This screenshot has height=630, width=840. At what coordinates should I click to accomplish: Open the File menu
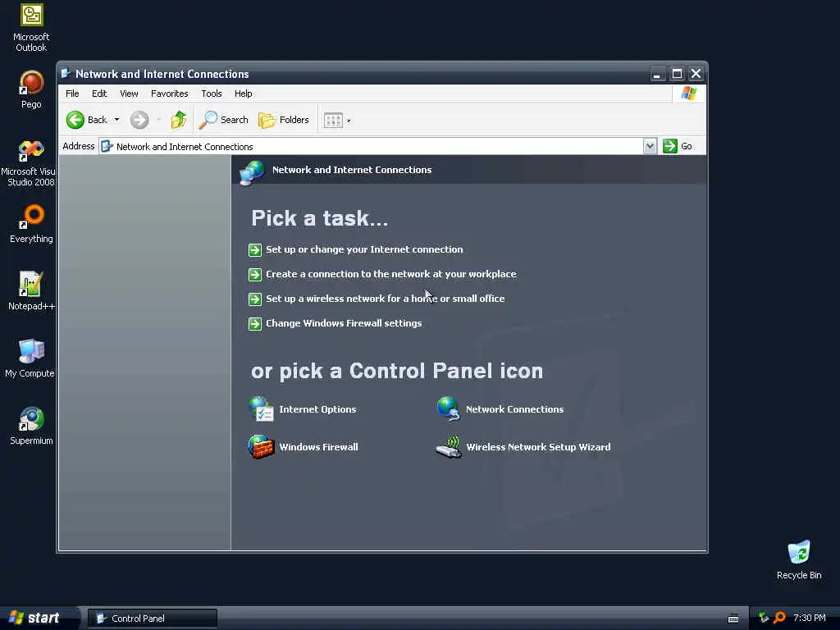(x=72, y=94)
